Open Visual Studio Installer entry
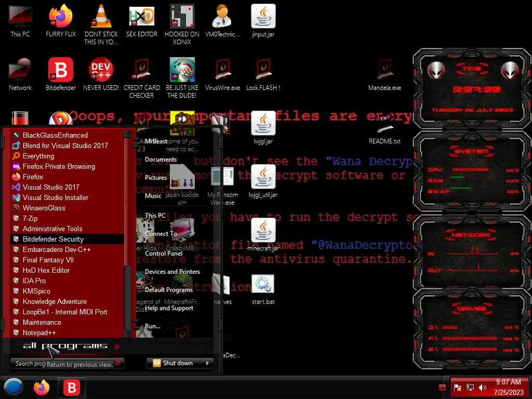Screen dimensions: 532x399 (67, 197)
